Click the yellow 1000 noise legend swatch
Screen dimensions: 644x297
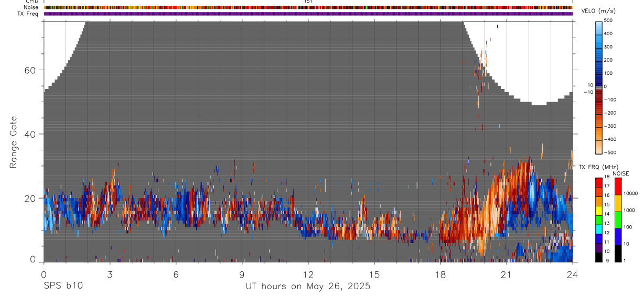(x=617, y=203)
